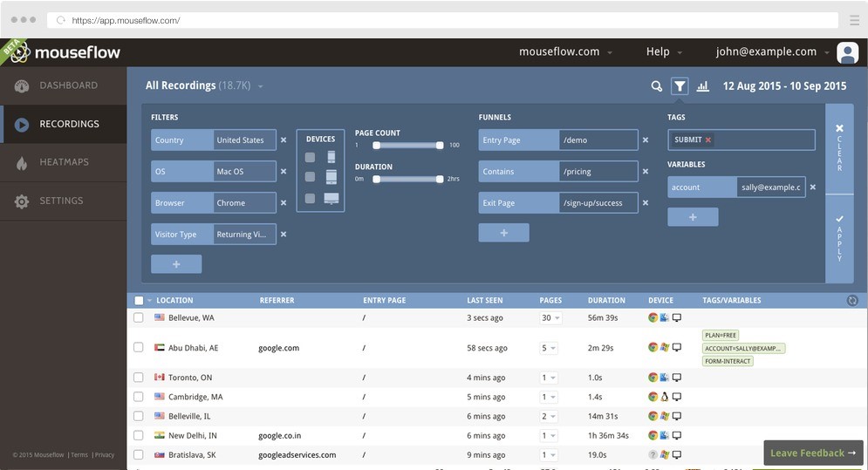Check the desktop device checkbox
The width and height of the screenshot is (868, 470).
click(311, 199)
